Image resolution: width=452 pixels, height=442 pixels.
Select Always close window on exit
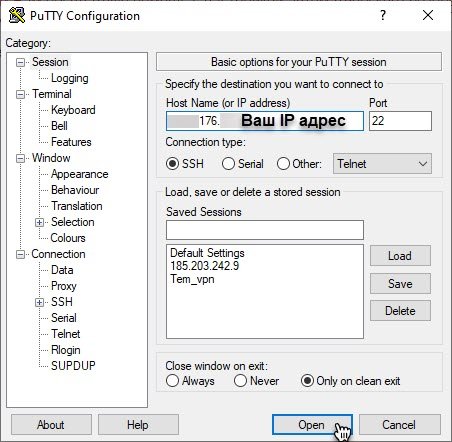click(172, 381)
